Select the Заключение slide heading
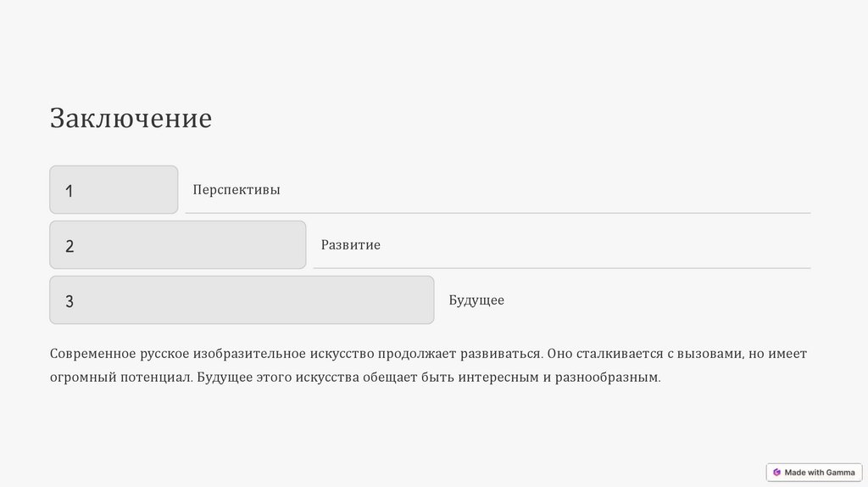 tap(131, 118)
